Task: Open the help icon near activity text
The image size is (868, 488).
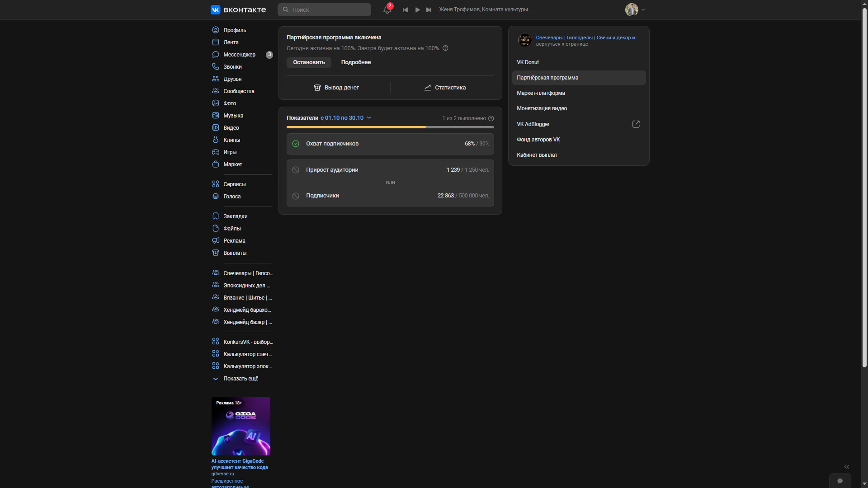Action: (445, 48)
